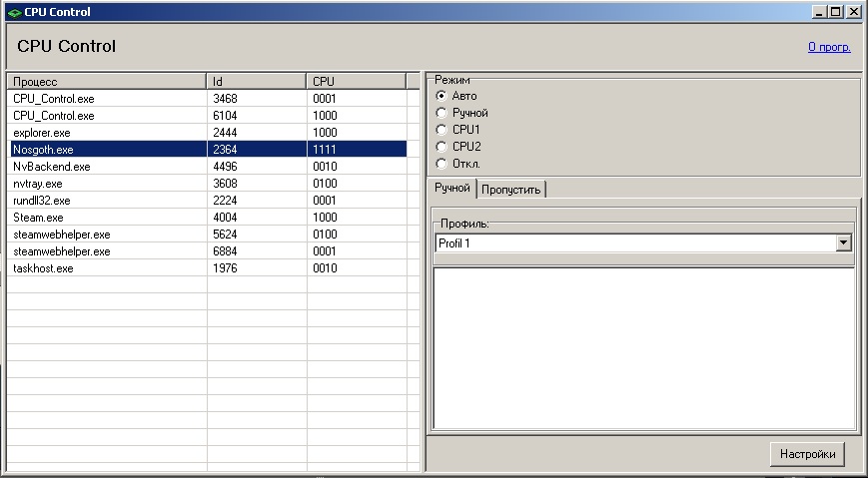The height and width of the screenshot is (478, 868).
Task: Select steamwebhelper.exe with Id 6884
Action: click(208, 251)
